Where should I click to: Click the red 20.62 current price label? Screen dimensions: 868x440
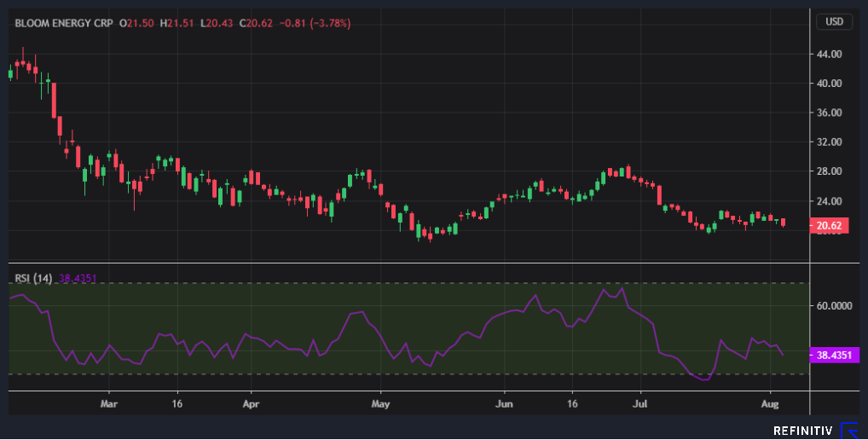click(829, 225)
